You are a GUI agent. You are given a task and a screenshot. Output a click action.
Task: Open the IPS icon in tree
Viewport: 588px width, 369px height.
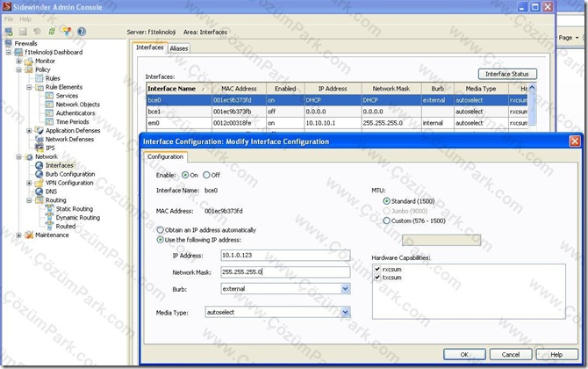(x=39, y=148)
